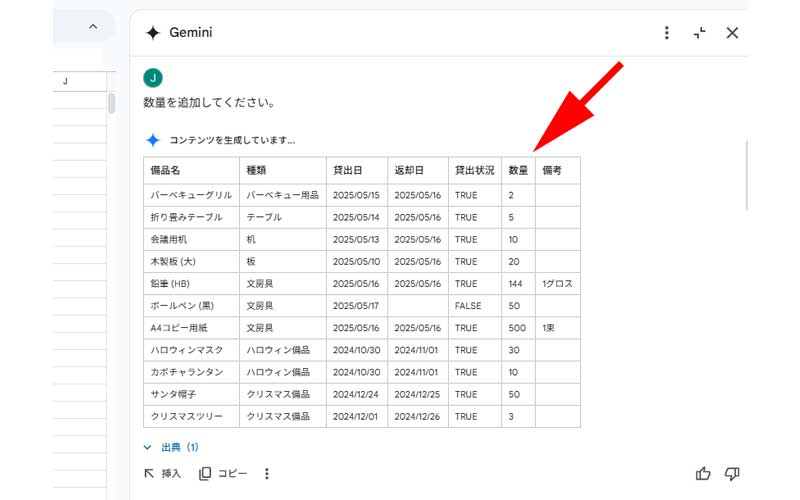Click the 木製板 (大) cell
The width and height of the screenshot is (800, 500).
click(x=191, y=261)
